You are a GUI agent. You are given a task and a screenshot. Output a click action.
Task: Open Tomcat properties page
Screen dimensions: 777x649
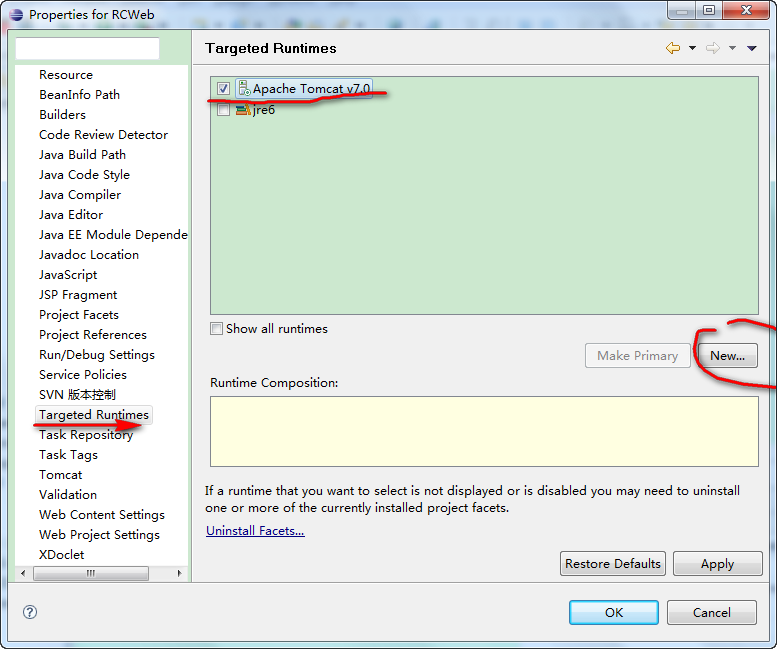tap(60, 475)
